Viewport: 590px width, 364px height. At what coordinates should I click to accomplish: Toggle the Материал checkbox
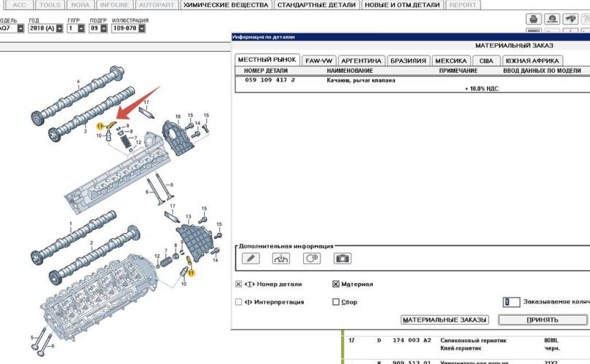coord(336,284)
